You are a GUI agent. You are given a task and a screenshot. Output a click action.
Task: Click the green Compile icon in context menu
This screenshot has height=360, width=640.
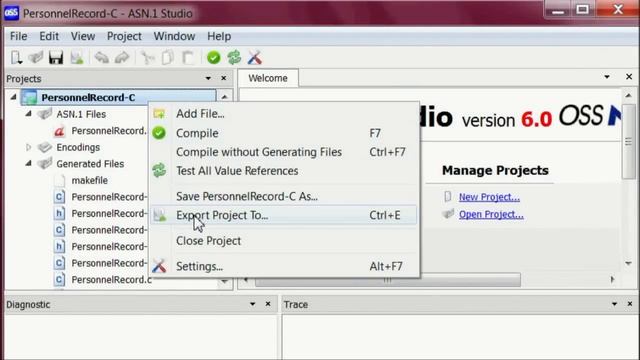(159, 133)
